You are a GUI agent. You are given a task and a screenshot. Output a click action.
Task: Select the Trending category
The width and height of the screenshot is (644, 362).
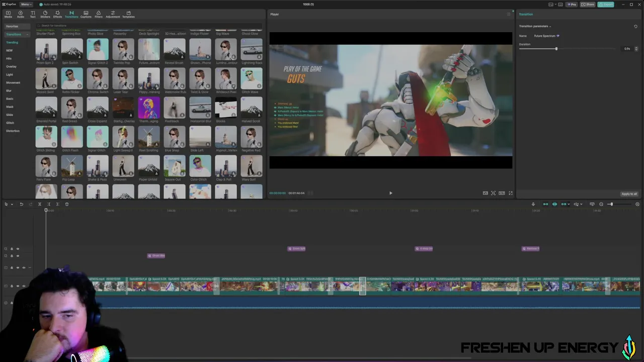click(x=12, y=42)
